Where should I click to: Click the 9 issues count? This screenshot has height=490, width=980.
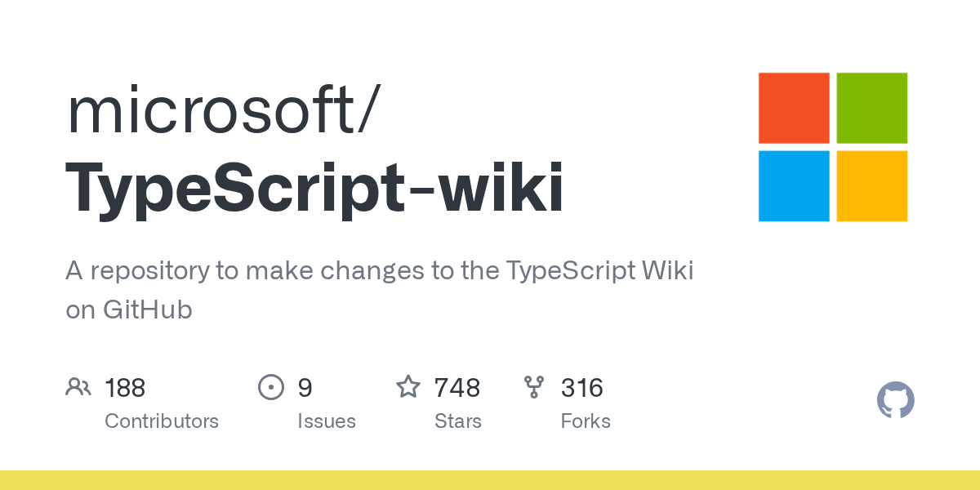[305, 387]
